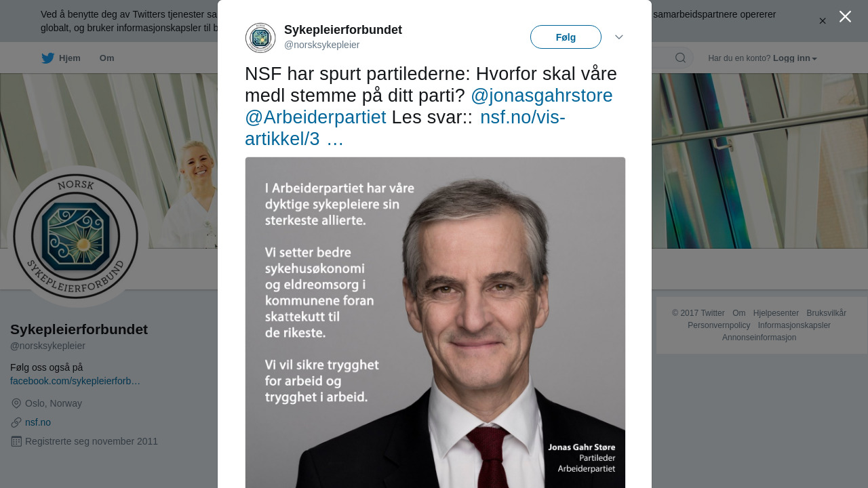Close the tweet overlay with the X icon
Image resolution: width=868 pixels, height=488 pixels.
845,16
